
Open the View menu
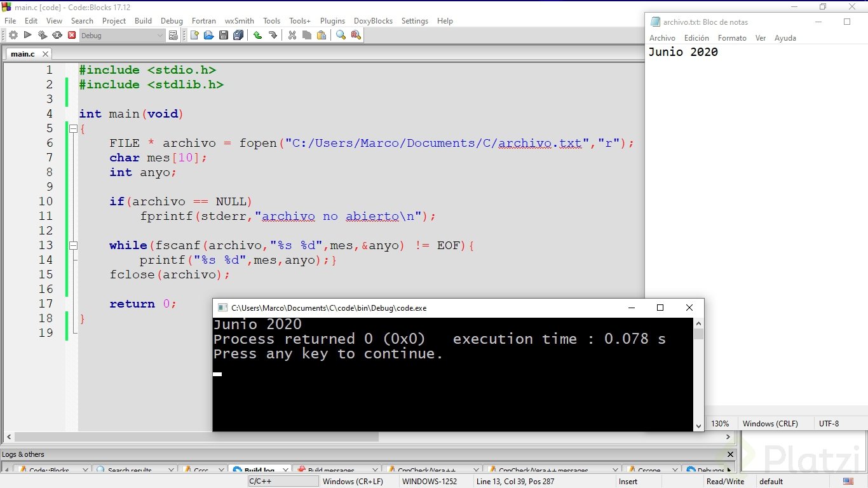[54, 21]
